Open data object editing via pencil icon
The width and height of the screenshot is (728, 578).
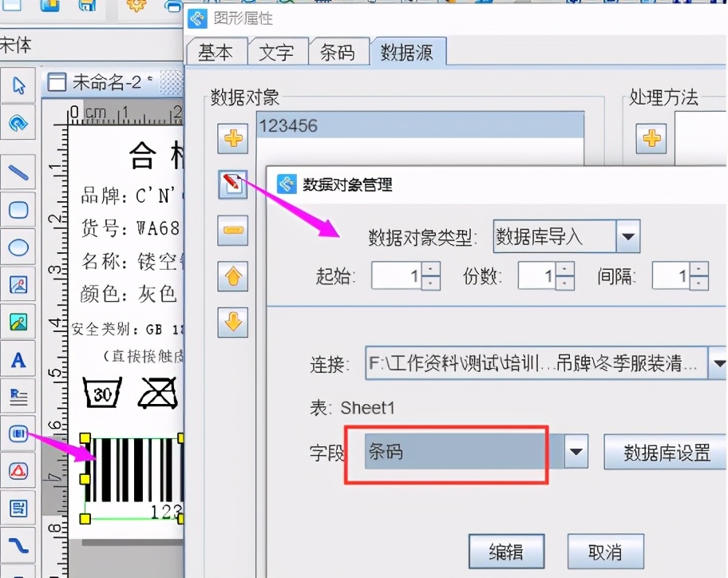tap(232, 184)
